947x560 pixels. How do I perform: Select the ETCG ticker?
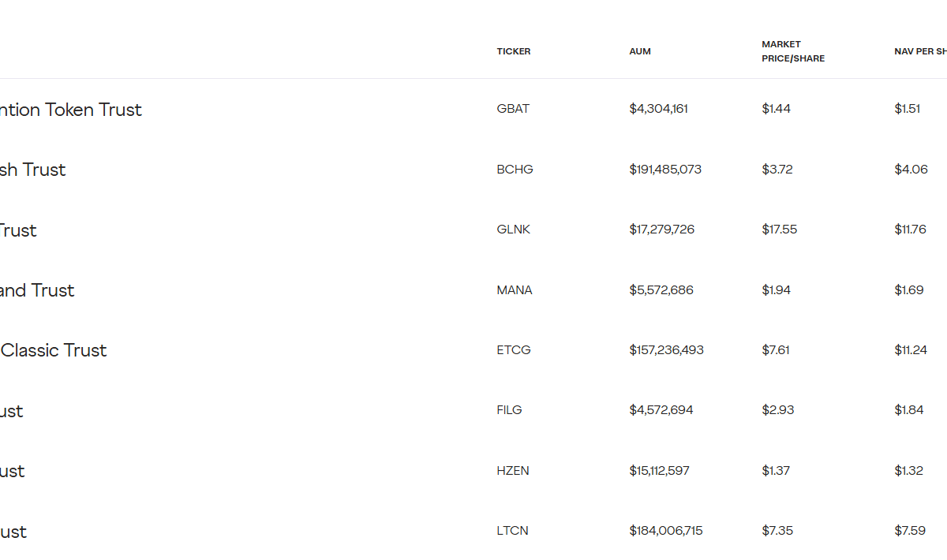click(x=513, y=349)
